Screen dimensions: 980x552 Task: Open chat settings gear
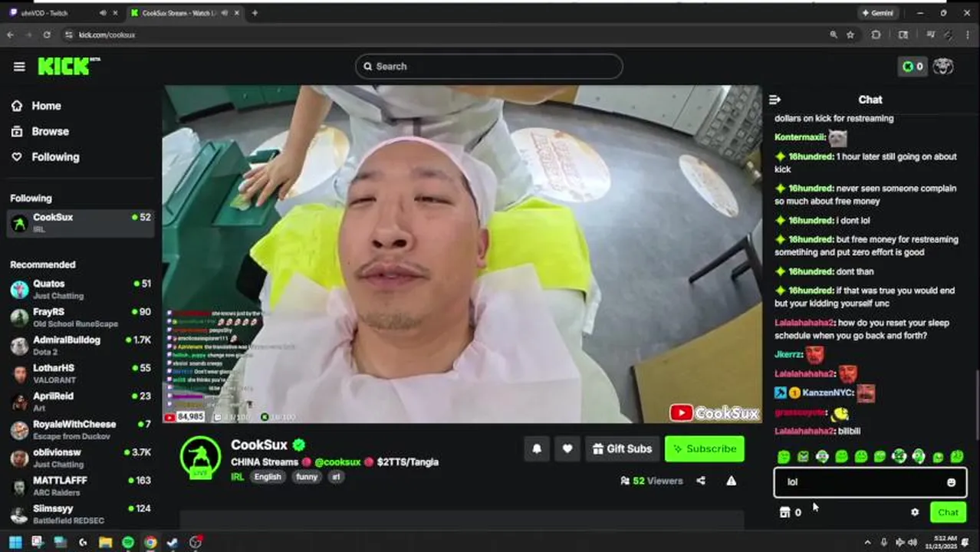point(915,513)
